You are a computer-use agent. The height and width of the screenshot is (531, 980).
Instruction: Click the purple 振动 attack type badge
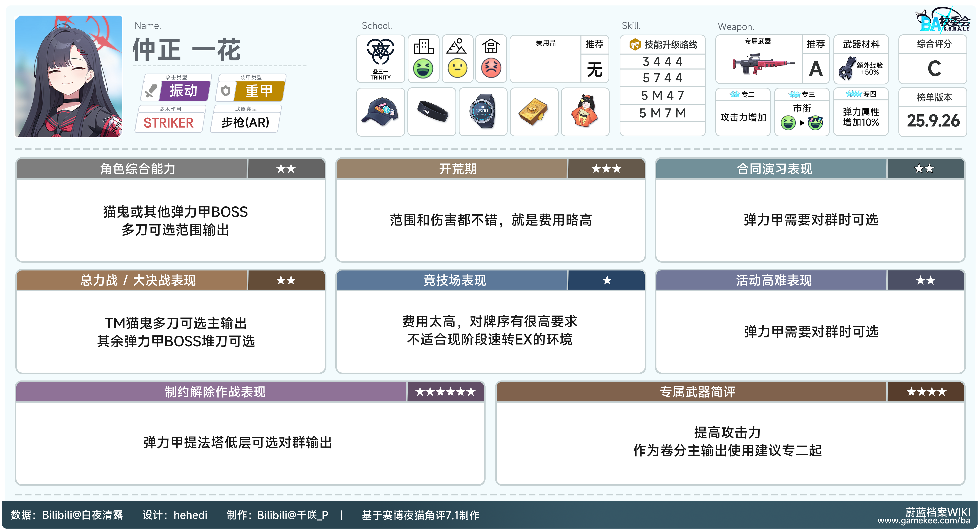click(184, 91)
